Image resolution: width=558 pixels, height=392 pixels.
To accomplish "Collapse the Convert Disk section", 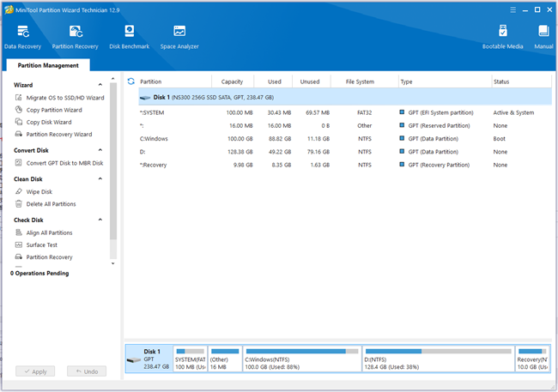I will point(100,150).
